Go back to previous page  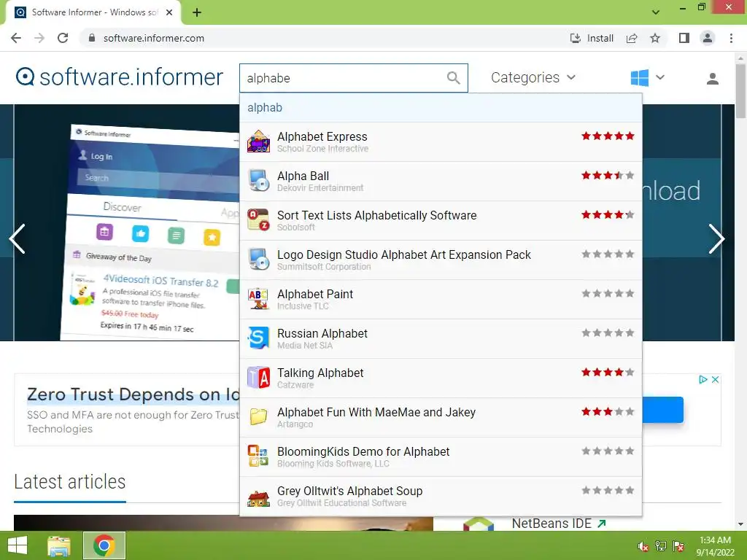[16, 38]
